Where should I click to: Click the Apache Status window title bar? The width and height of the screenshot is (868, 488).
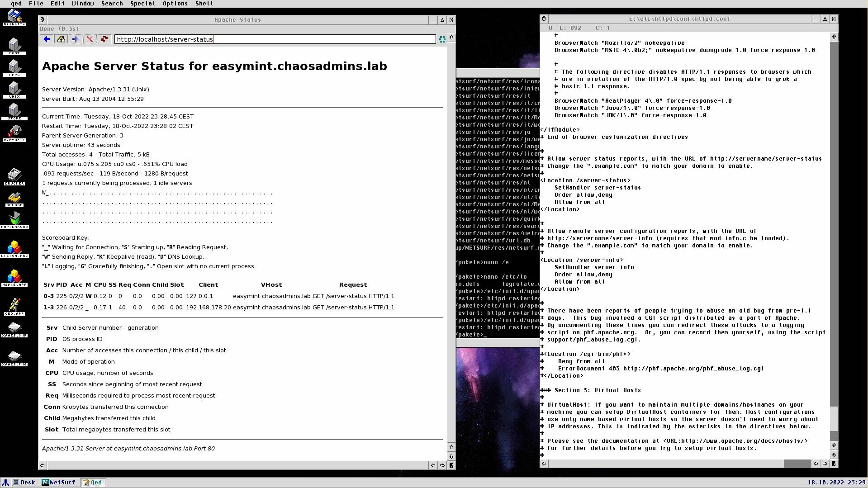tap(237, 20)
